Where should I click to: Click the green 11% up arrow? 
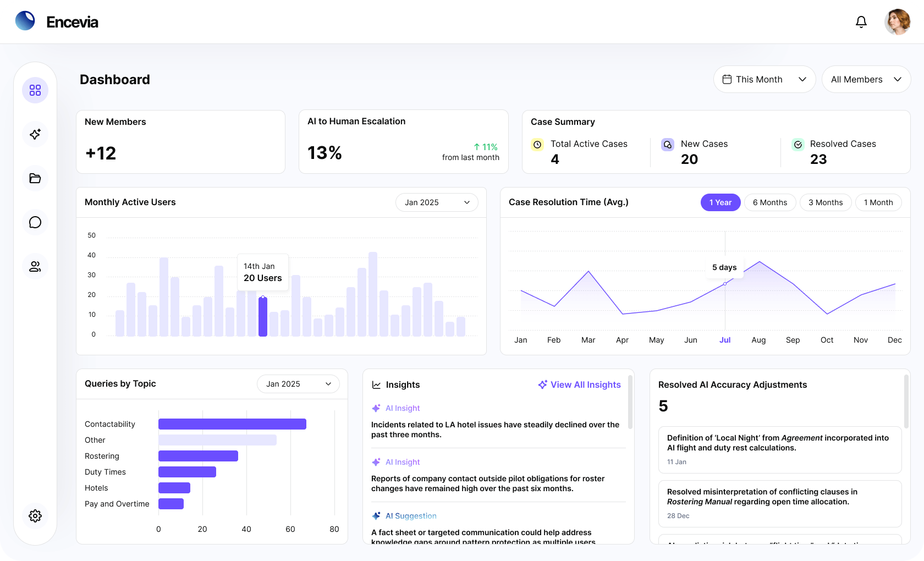click(x=476, y=147)
